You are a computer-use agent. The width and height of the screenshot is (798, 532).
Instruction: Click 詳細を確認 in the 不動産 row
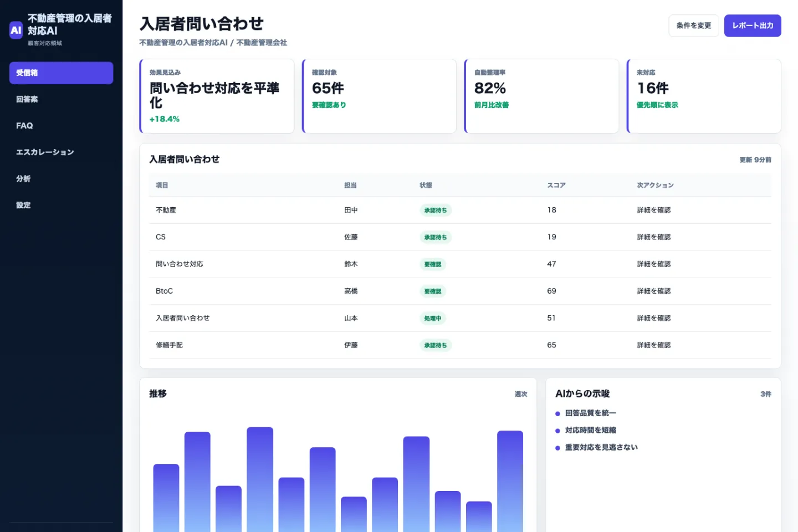coord(654,210)
